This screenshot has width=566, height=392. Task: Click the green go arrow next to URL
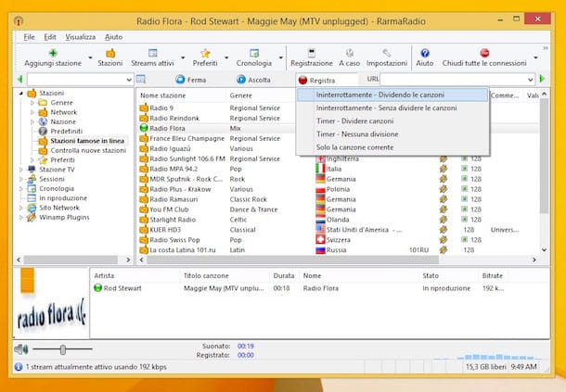tap(542, 79)
